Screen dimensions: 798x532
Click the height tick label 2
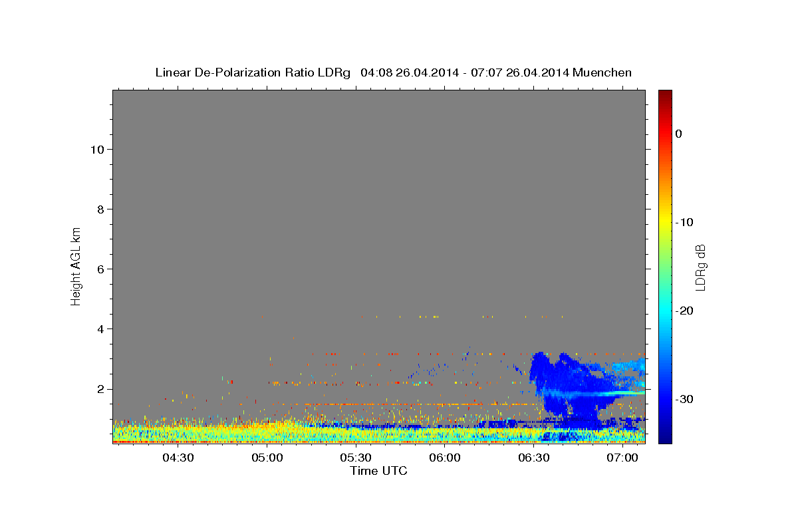[x=102, y=389]
